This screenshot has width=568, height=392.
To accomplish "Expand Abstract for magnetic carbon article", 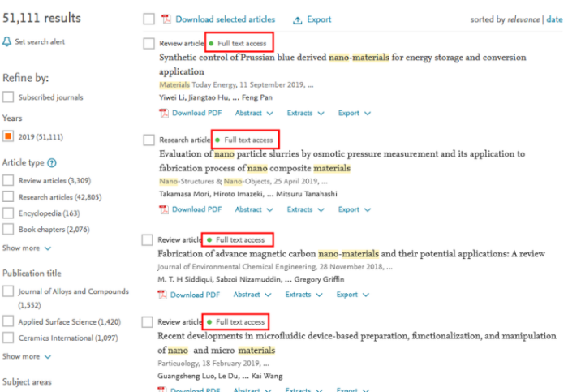I will coord(252,295).
